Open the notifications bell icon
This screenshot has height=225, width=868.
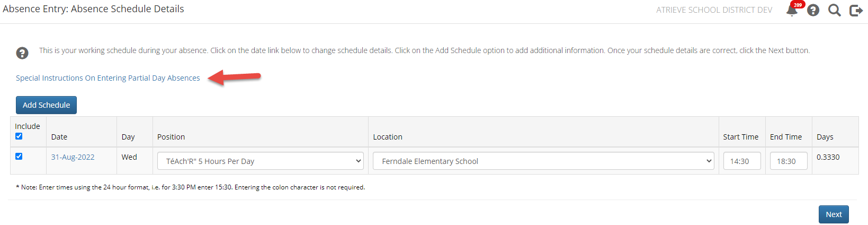[792, 11]
